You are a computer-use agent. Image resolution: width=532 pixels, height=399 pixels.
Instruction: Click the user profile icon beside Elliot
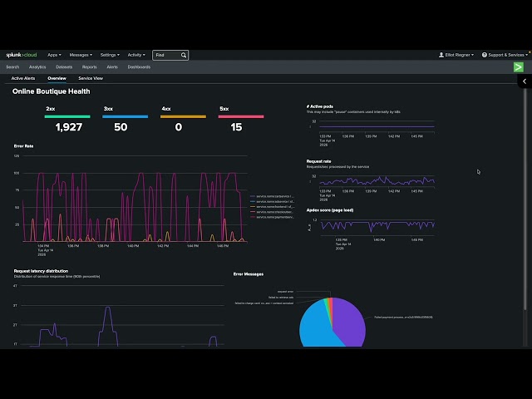coord(441,55)
